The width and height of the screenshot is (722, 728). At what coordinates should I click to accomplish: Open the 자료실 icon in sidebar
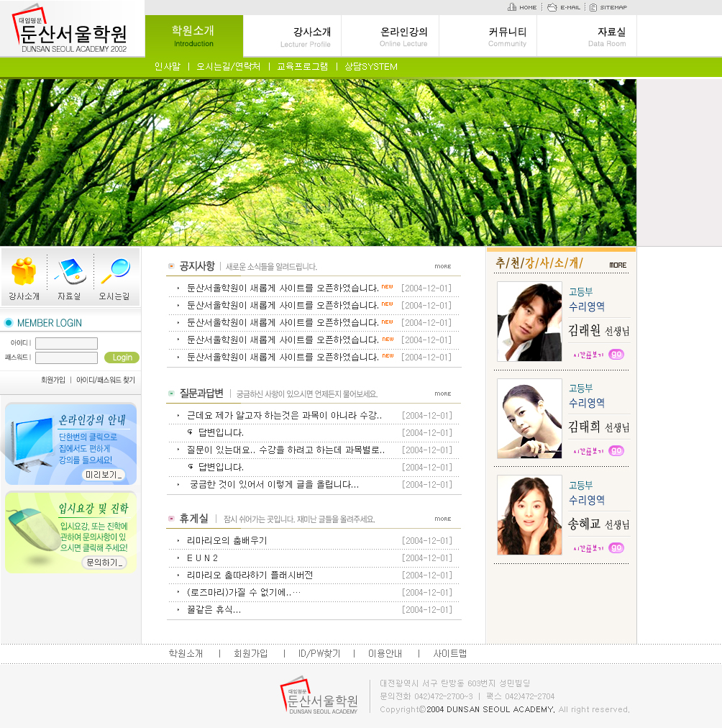click(x=70, y=272)
